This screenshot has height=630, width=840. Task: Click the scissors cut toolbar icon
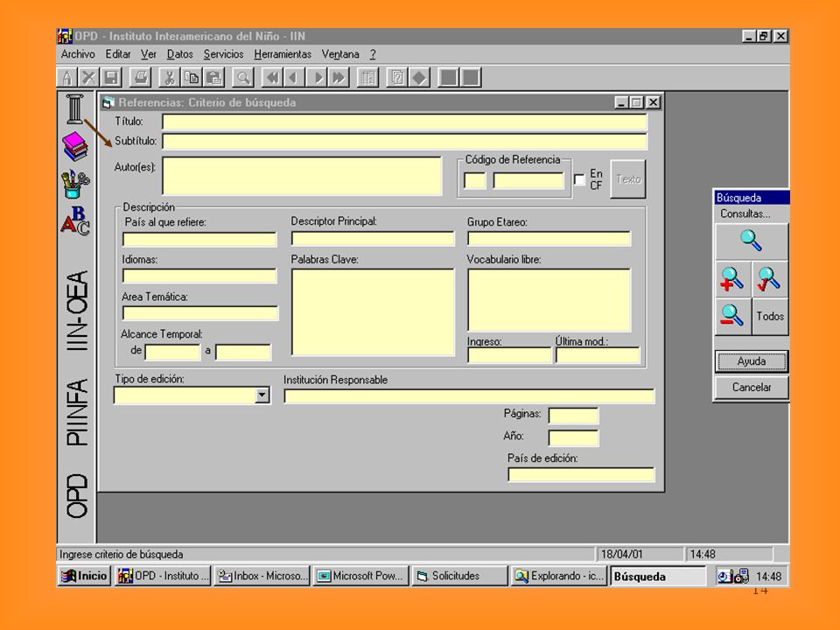168,78
